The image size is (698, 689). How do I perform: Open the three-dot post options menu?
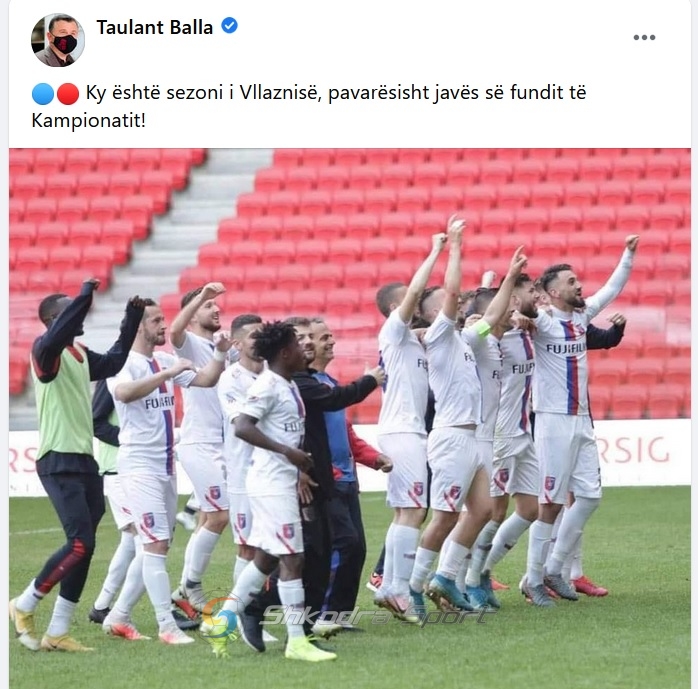(644, 37)
